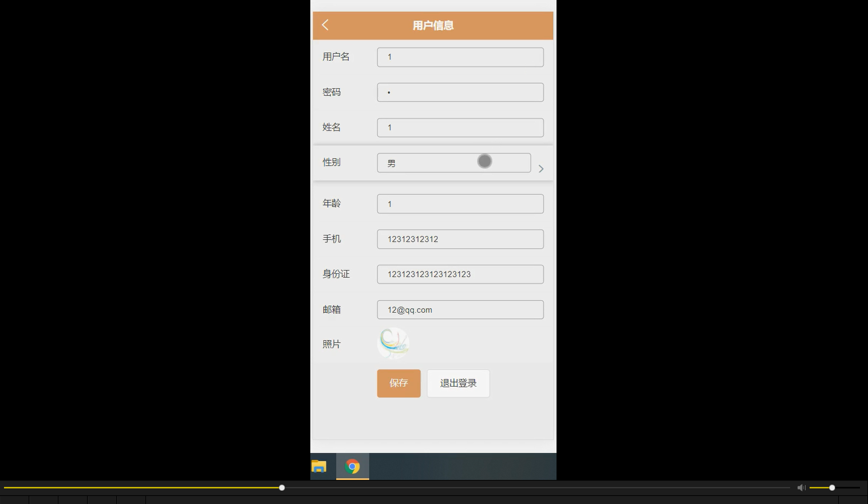This screenshot has width=868, height=504.
Task: Click the 密码 label
Action: coord(332,92)
